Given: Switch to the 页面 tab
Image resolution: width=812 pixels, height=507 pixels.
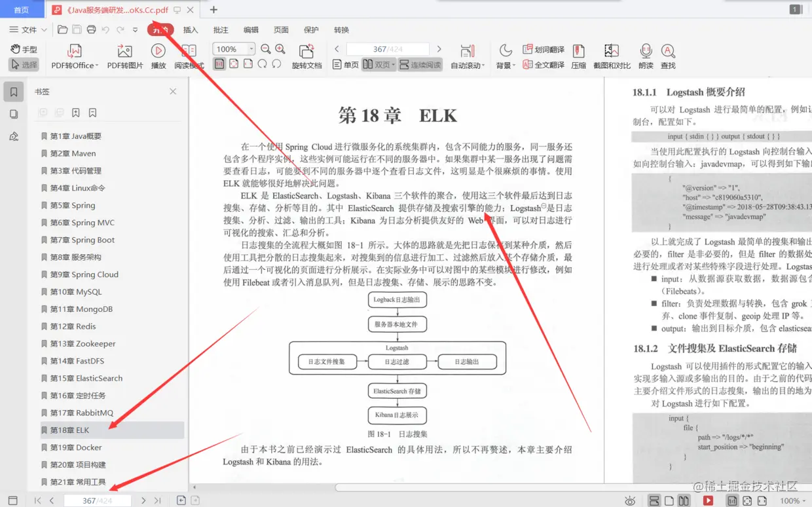Looking at the screenshot, I should (x=281, y=29).
